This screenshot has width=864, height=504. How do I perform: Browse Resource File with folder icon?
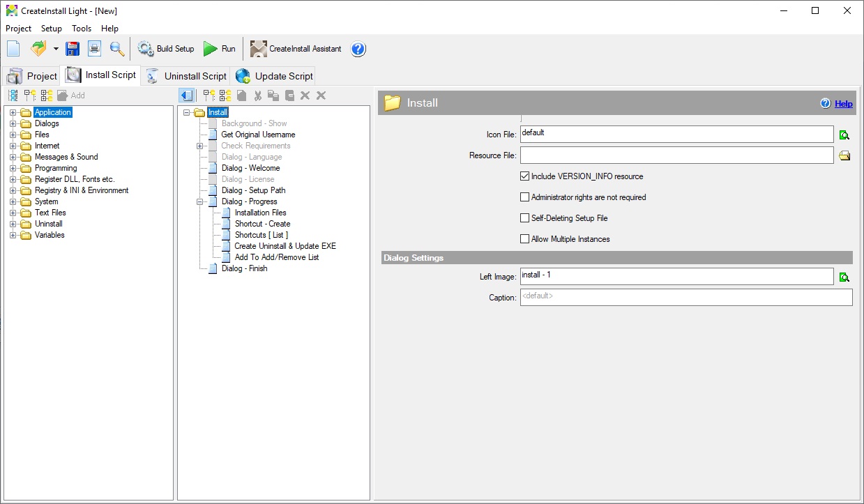(x=844, y=155)
